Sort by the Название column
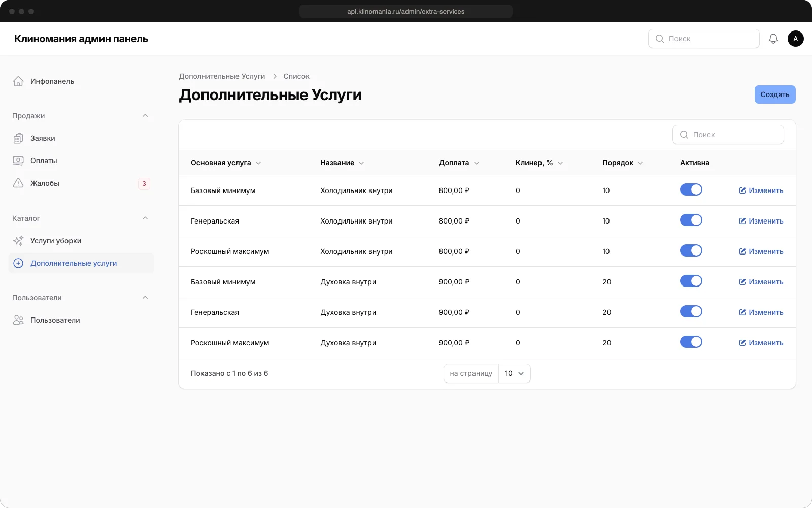Image resolution: width=812 pixels, height=508 pixels. [342, 163]
